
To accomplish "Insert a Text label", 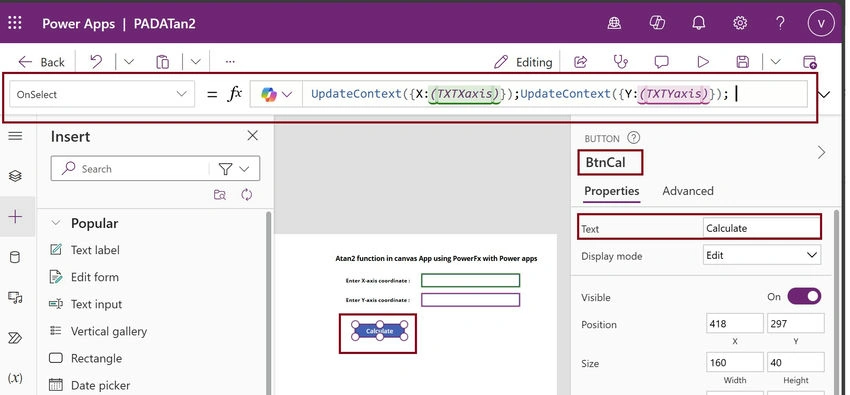I will 85,250.
